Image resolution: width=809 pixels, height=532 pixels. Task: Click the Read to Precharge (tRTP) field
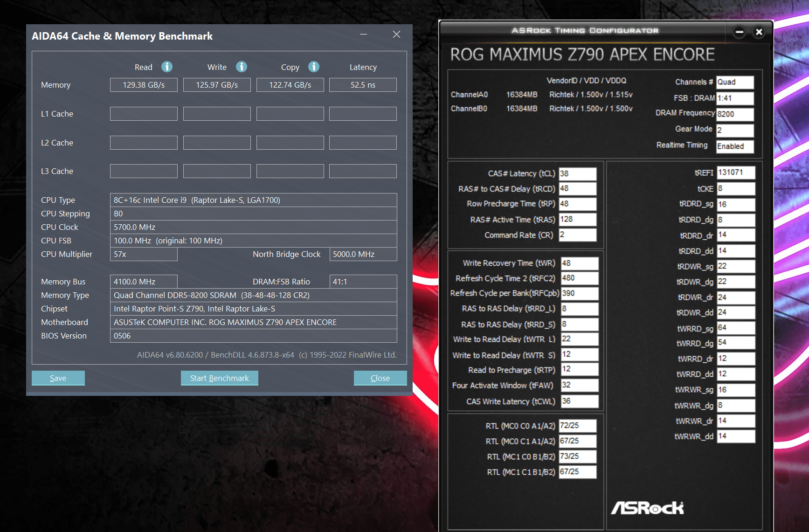point(579,369)
